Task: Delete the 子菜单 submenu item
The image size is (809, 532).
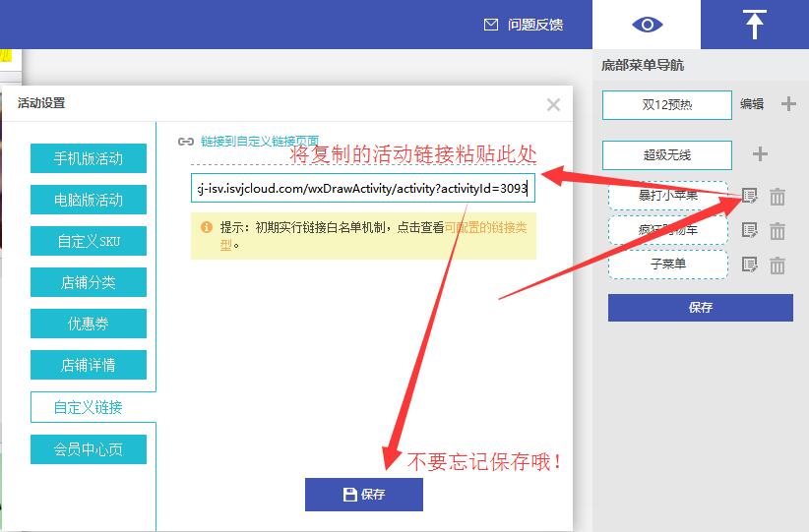Action: pyautogui.click(x=778, y=265)
